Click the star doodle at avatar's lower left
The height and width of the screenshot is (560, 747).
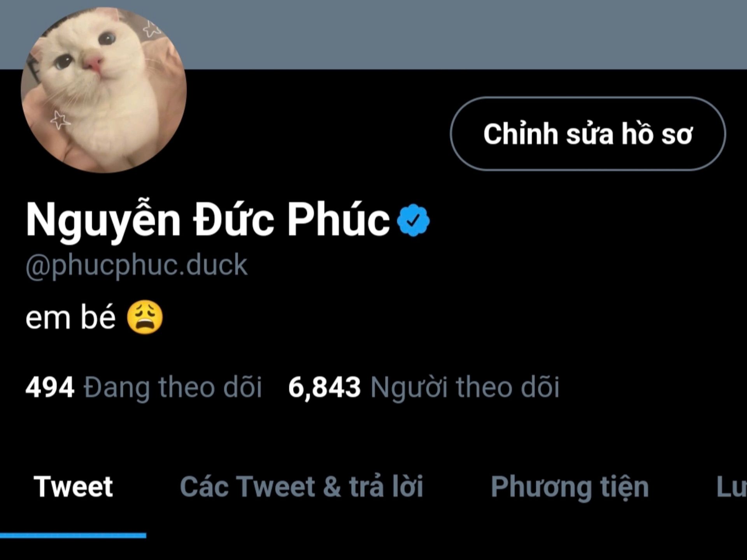pos(60,120)
